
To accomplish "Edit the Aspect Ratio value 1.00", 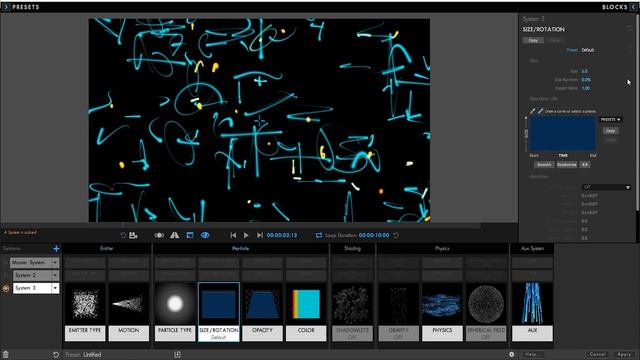I will [x=586, y=88].
